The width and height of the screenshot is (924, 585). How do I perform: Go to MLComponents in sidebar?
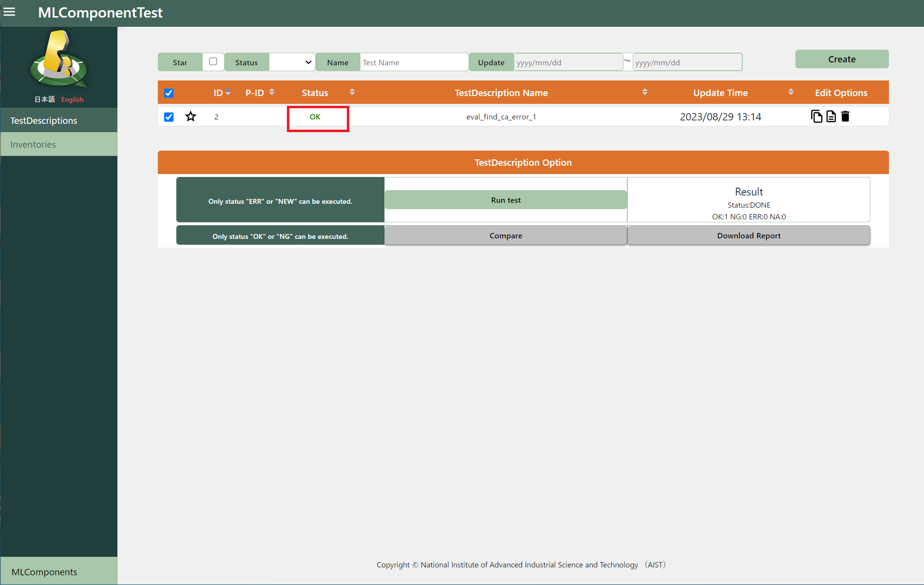pyautogui.click(x=44, y=572)
